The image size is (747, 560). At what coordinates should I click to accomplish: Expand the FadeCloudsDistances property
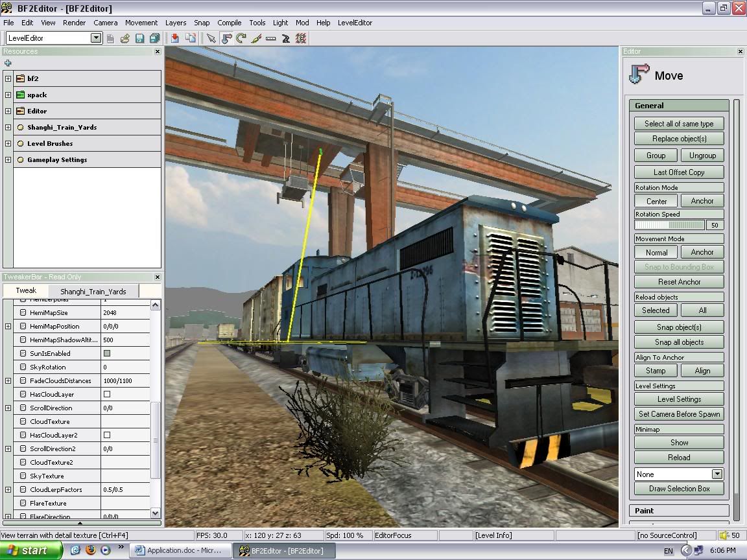[8, 380]
